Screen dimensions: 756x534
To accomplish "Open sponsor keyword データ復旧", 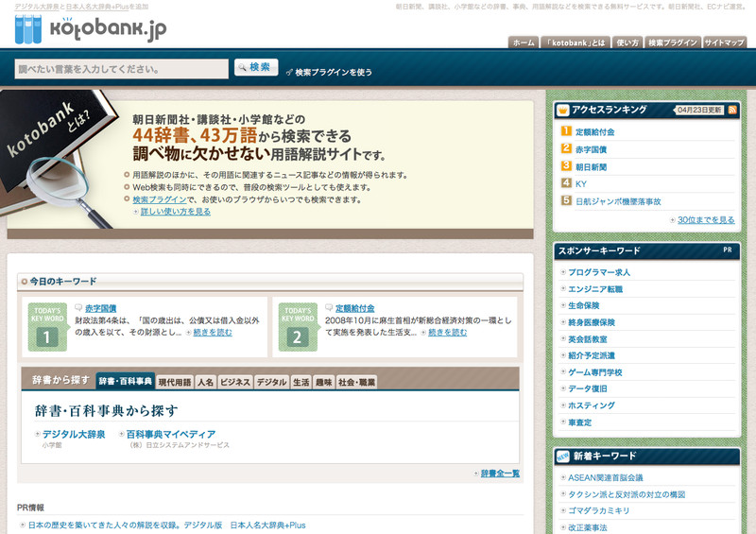I will point(588,388).
